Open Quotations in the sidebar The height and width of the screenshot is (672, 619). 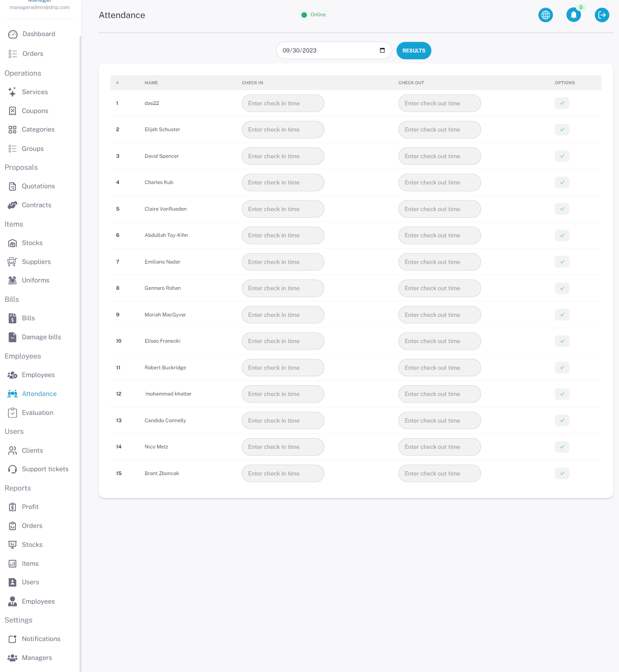38,186
